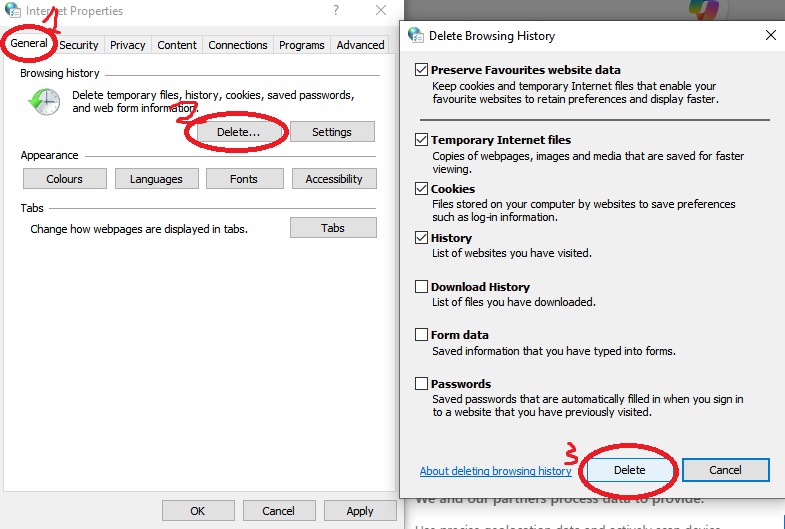Click the Internet Properties globe title icon
This screenshot has height=529, width=785.
tap(11, 11)
